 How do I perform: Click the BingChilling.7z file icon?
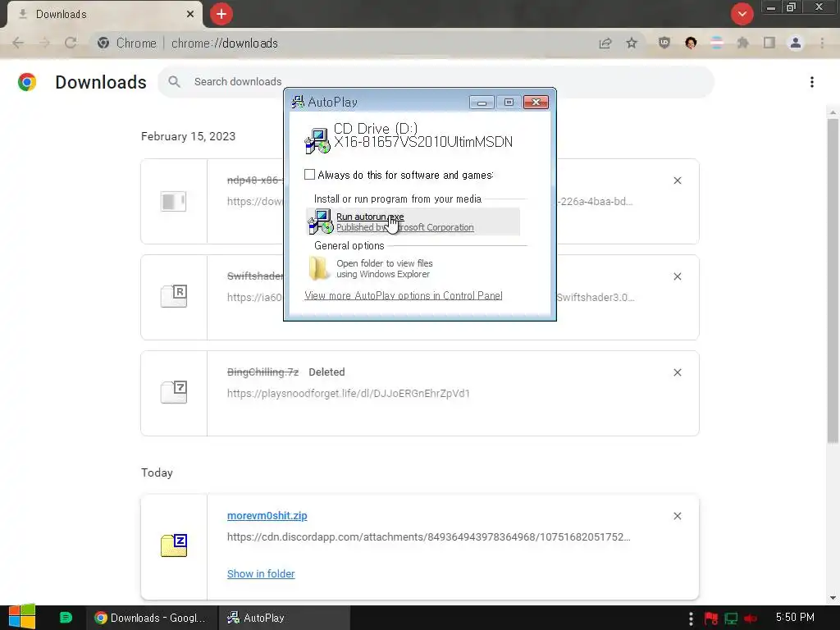(174, 392)
